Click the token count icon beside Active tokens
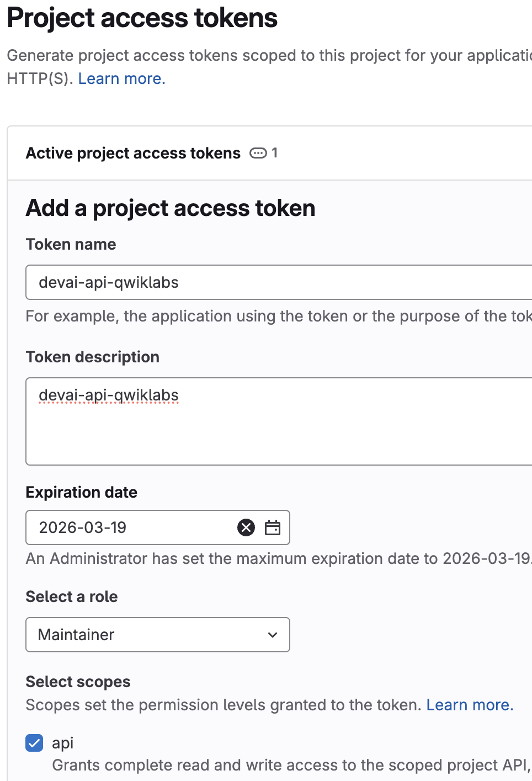Viewport: 532px width, 781px height. click(258, 153)
